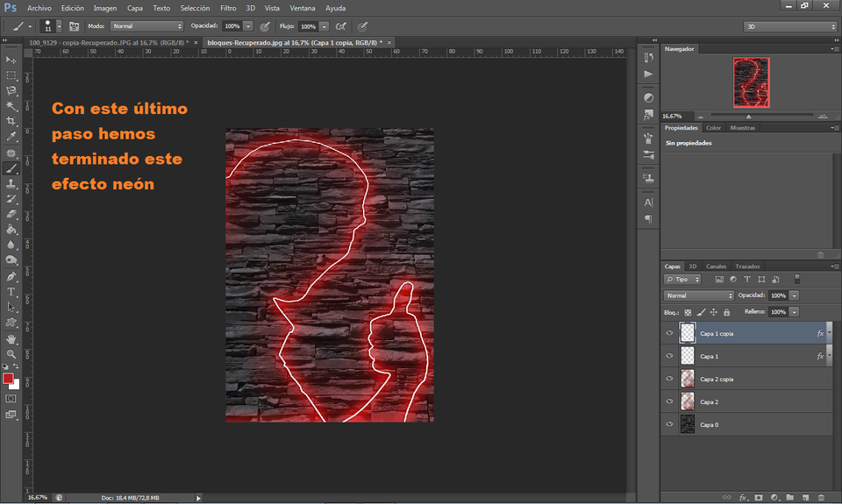
Task: Activate the Hand tool
Action: [x=11, y=338]
